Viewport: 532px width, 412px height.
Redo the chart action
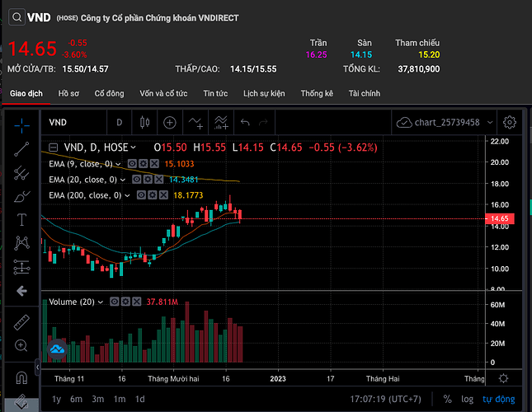point(263,122)
